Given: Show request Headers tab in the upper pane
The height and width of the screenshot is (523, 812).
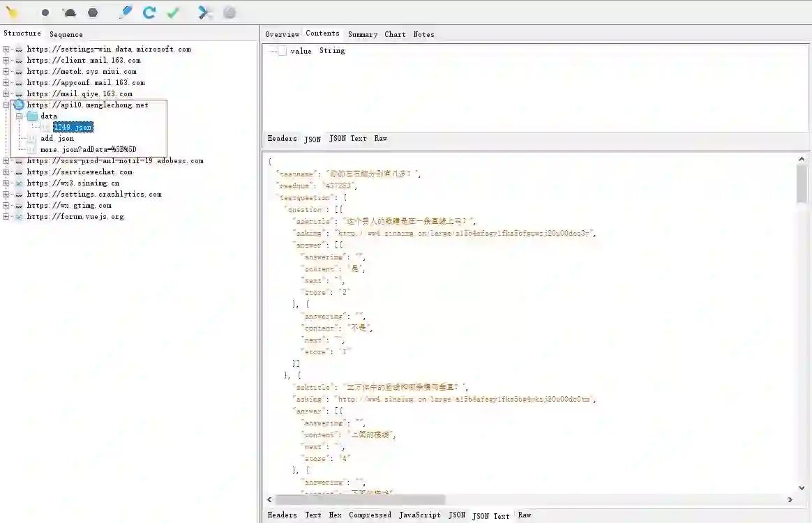Looking at the screenshot, I should point(283,138).
